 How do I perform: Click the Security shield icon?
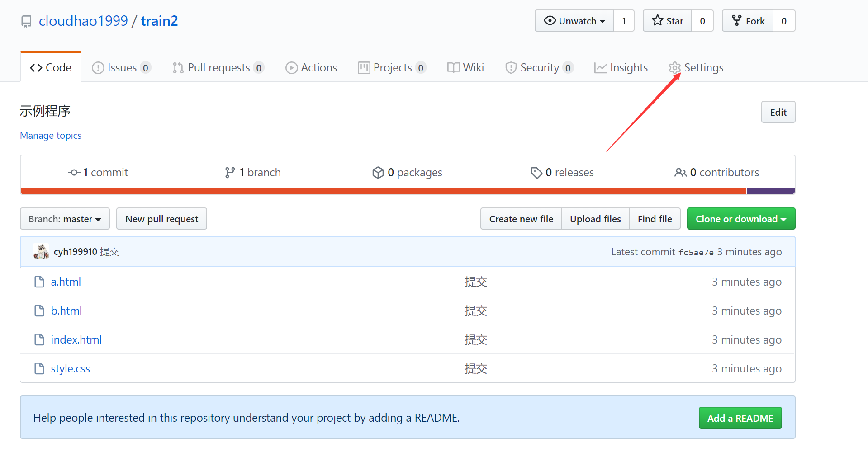pyautogui.click(x=511, y=68)
